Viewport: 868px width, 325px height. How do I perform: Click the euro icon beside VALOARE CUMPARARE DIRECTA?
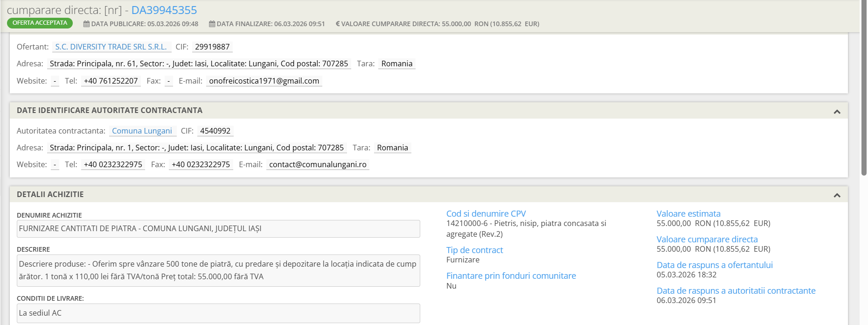[337, 24]
